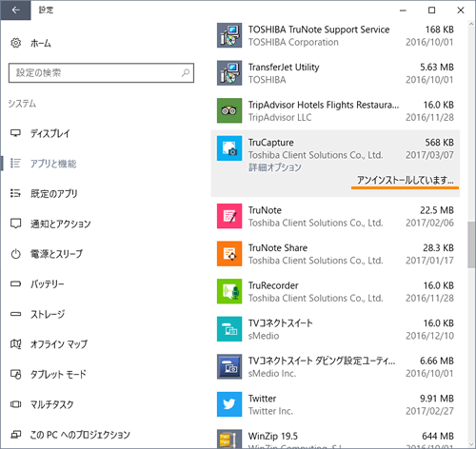Click the pink TruNote app icon

click(229, 216)
